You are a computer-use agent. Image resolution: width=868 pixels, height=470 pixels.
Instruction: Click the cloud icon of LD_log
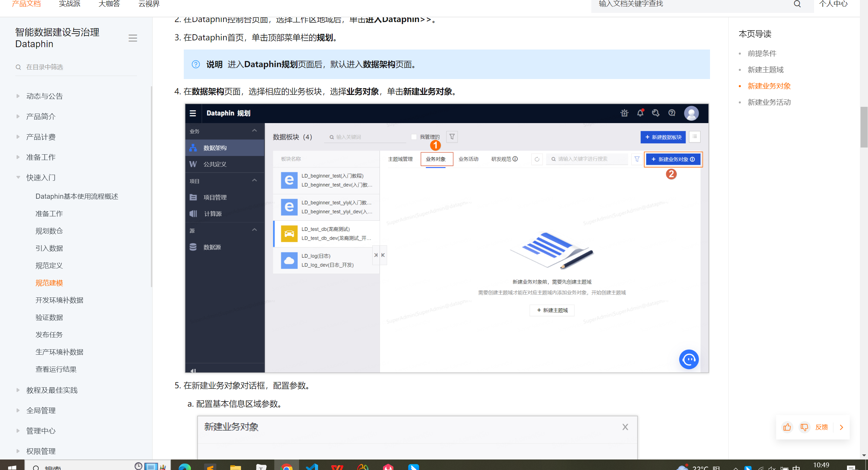pos(289,260)
